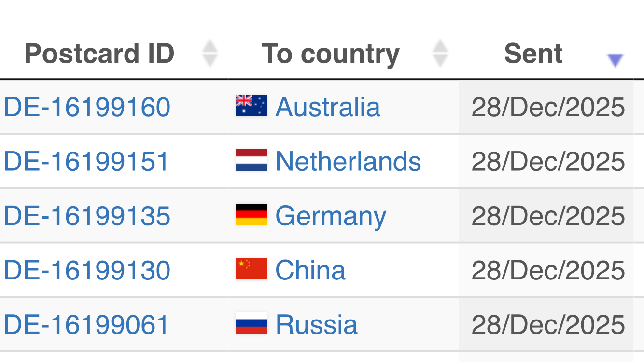Open postcard DE-16199061

[86, 324]
